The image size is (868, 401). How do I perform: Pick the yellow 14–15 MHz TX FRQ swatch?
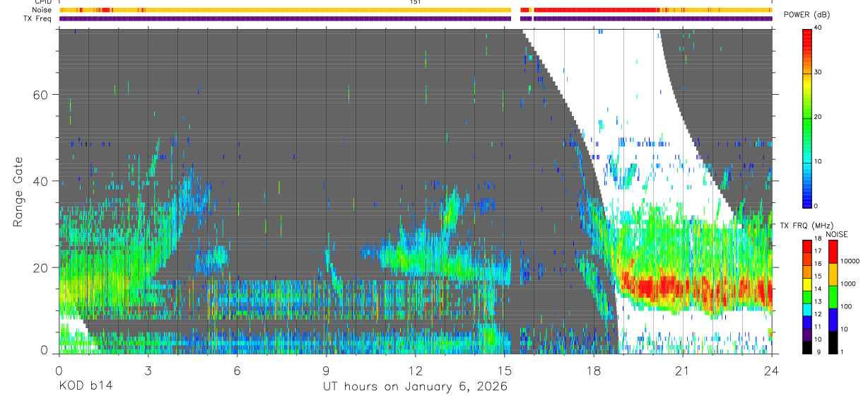tap(807, 284)
